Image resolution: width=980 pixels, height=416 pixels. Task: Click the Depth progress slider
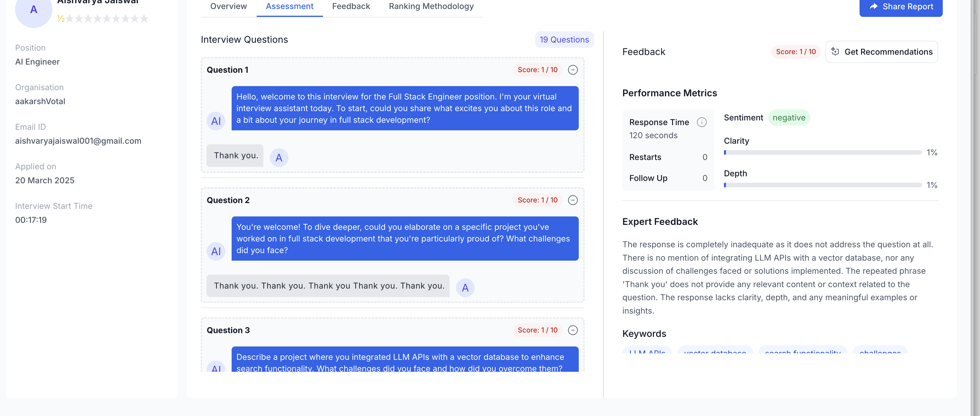tap(822, 185)
